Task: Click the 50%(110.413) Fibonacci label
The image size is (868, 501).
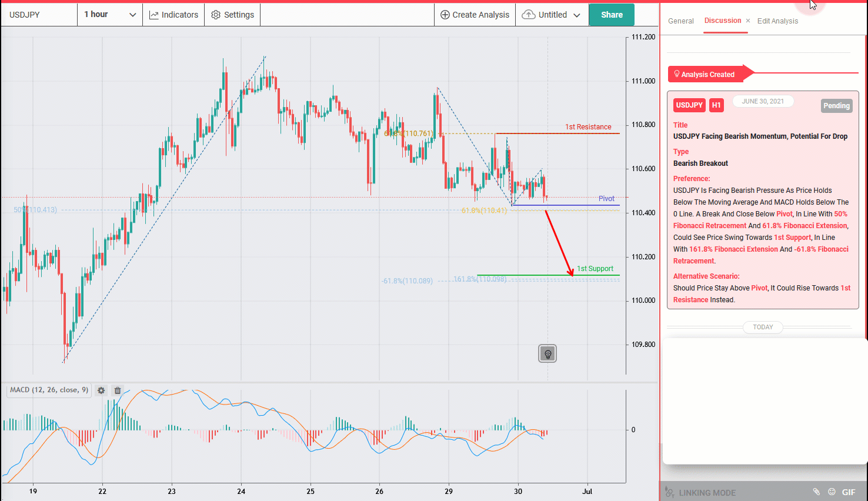Action: coord(35,210)
